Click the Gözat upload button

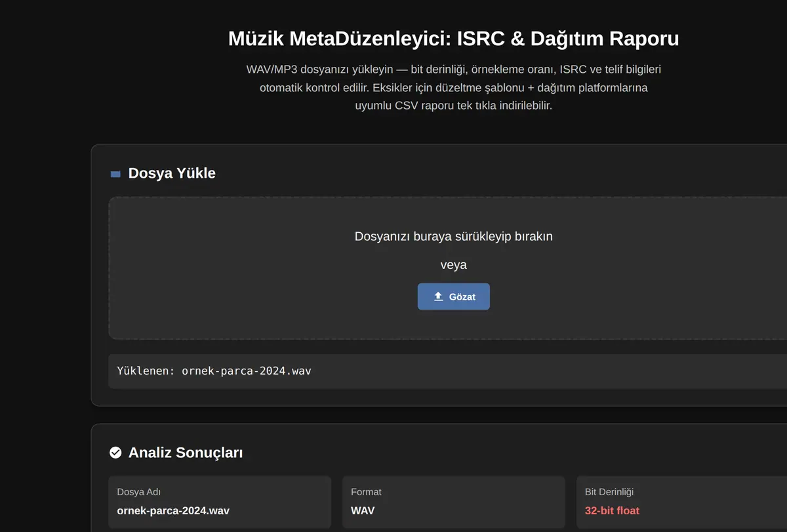click(x=453, y=297)
